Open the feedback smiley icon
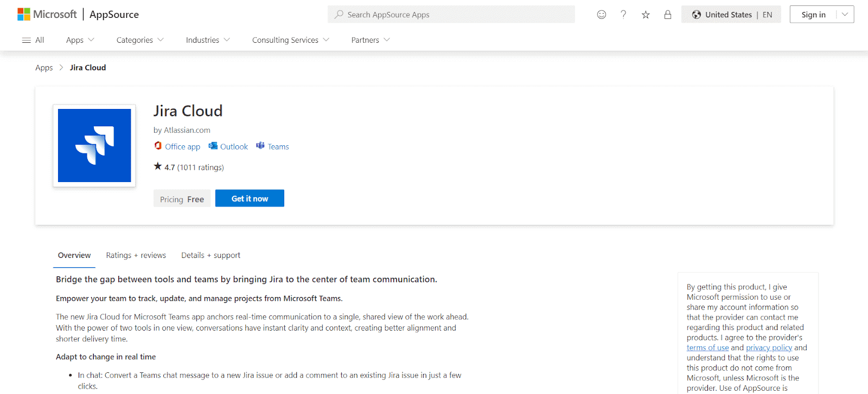The height and width of the screenshot is (394, 868). (601, 15)
